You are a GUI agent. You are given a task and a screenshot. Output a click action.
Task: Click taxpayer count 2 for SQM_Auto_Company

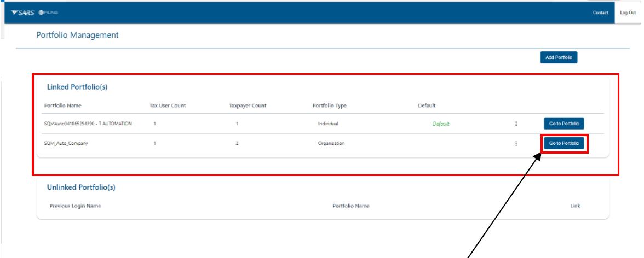pyautogui.click(x=237, y=144)
